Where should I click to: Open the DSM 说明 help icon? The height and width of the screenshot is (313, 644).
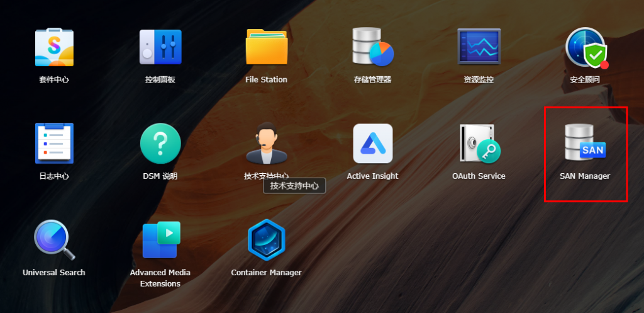160,144
